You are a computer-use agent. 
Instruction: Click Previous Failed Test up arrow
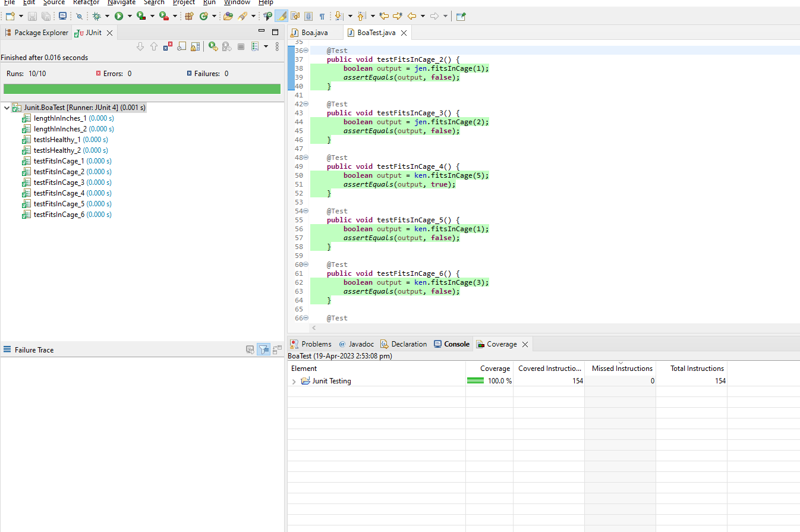point(154,46)
